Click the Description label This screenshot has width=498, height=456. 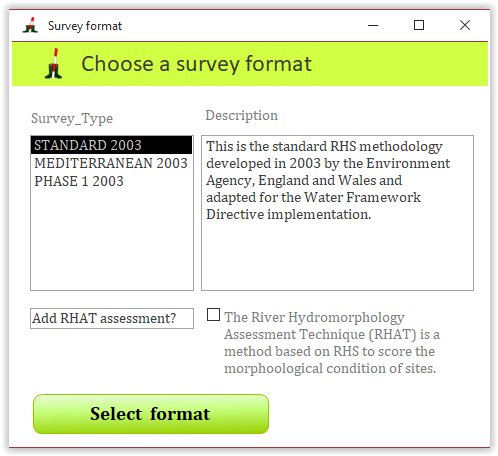[x=241, y=116]
